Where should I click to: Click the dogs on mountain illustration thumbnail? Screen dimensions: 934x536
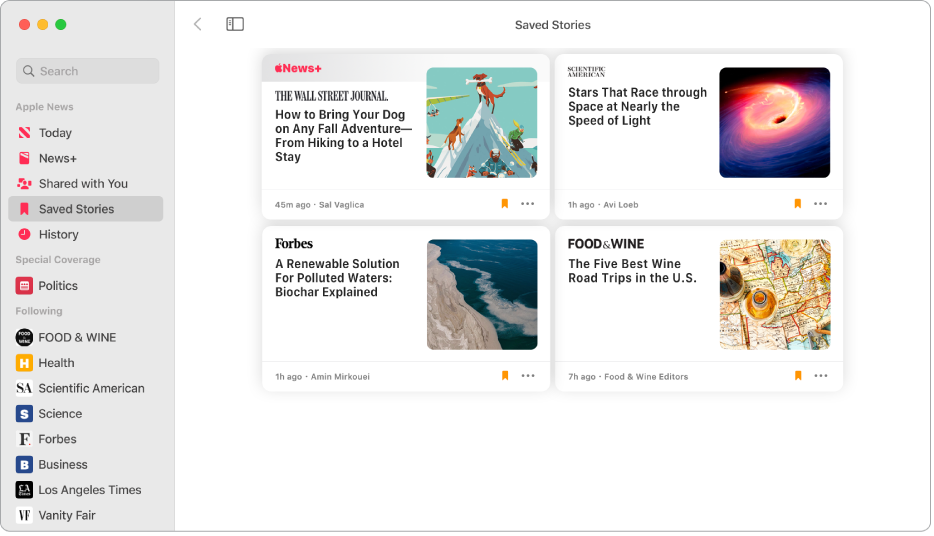[481, 123]
